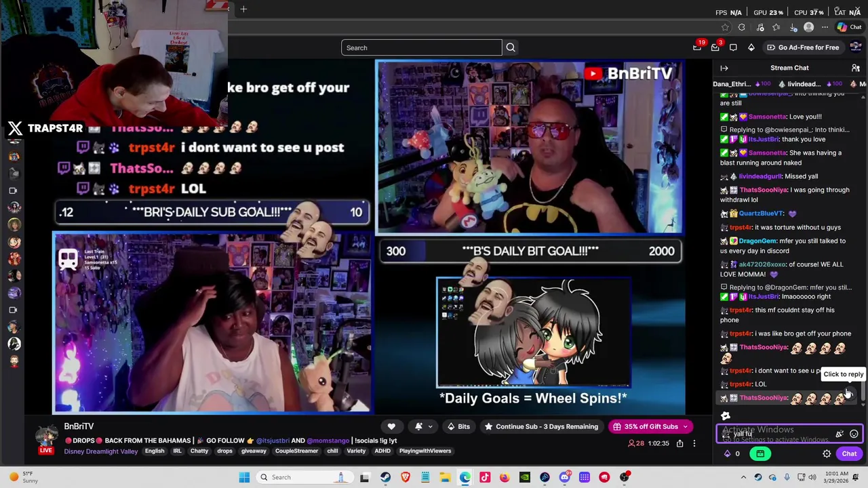Click the purple Chat send button
The height and width of the screenshot is (488, 868).
point(850,454)
